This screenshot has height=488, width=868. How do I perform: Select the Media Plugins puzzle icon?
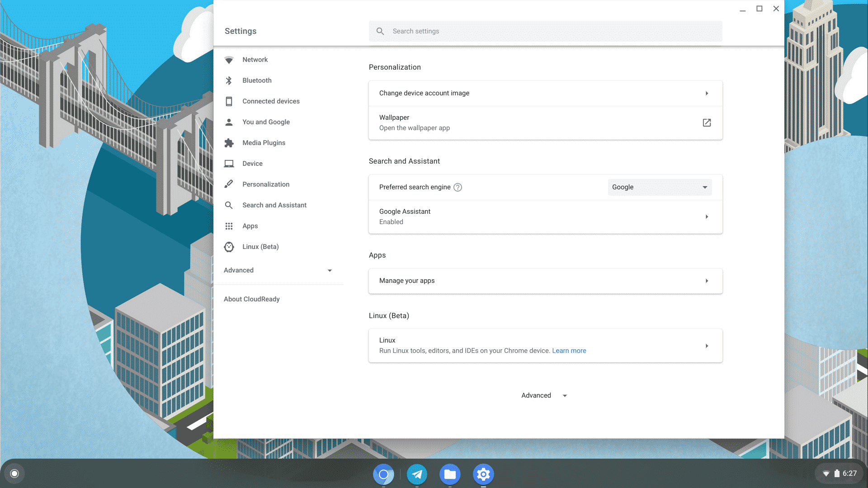[229, 143]
